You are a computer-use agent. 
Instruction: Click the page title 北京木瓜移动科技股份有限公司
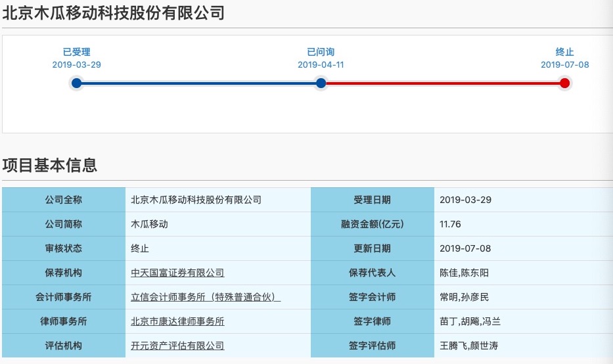click(x=114, y=13)
